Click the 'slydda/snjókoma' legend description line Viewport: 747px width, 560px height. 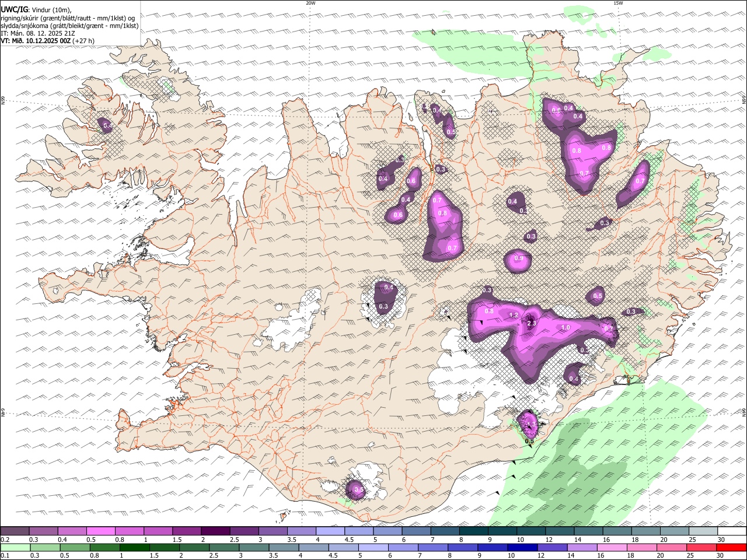pyautogui.click(x=69, y=26)
